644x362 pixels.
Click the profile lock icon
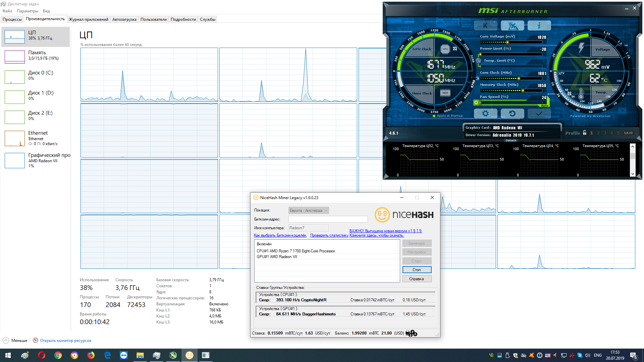click(585, 133)
